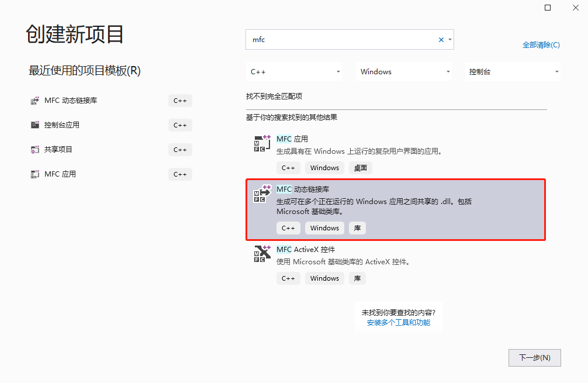Click the Windows tag under MFC ActiveX 控件
The height and width of the screenshot is (383, 588).
pyautogui.click(x=324, y=278)
